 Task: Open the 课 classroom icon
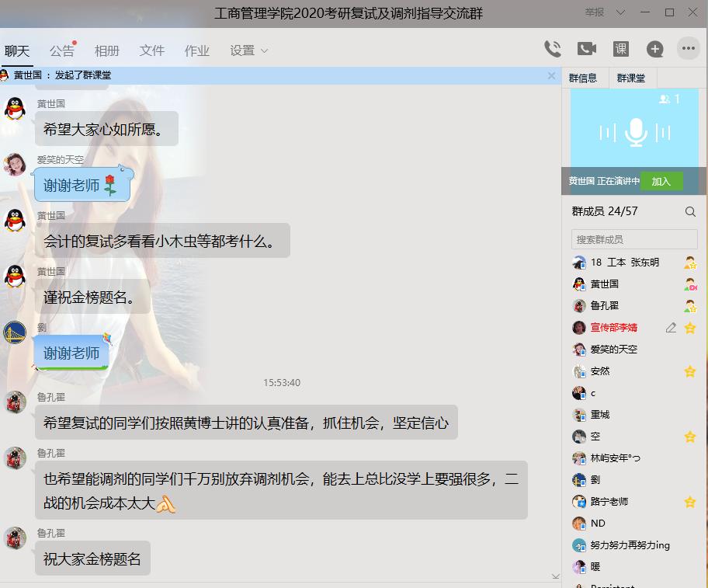tap(621, 49)
